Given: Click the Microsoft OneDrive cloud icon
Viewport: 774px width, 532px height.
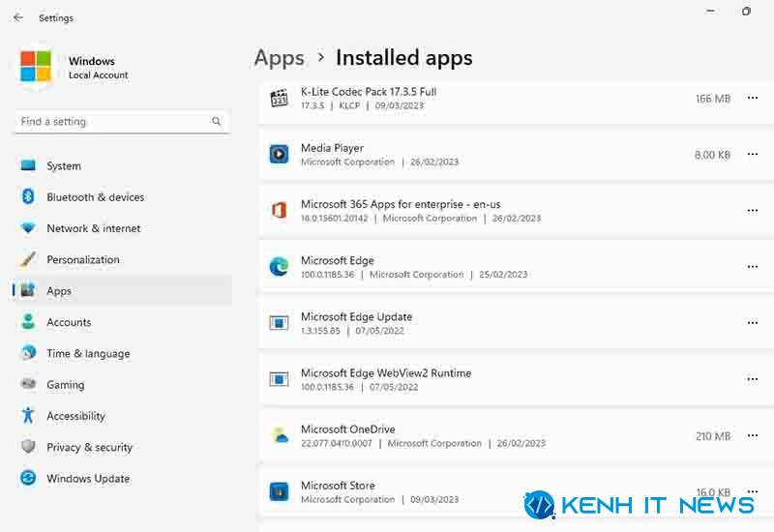Looking at the screenshot, I should [x=281, y=436].
